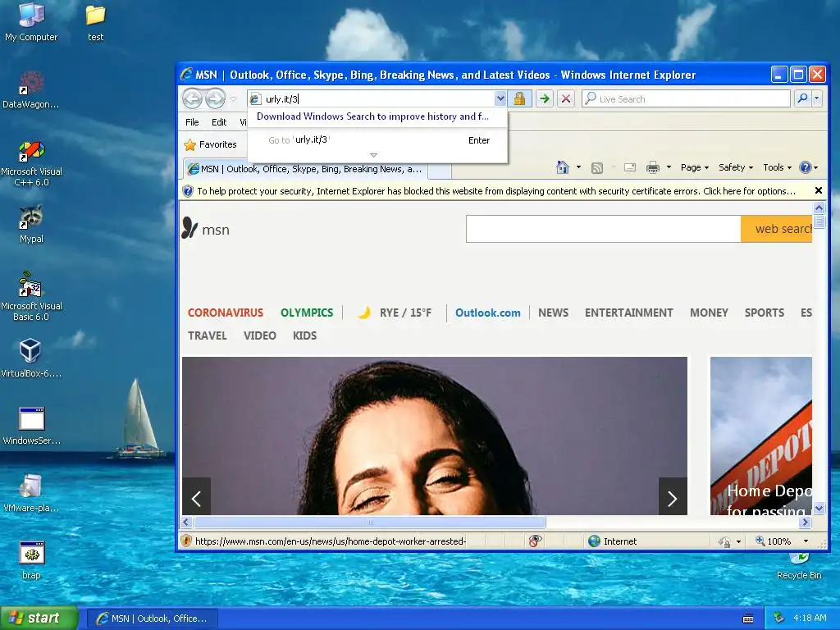Screen dimensions: 840x630
Task: Open Microsoft Visual C++ 6.0 shortcut
Action: tap(31, 163)
